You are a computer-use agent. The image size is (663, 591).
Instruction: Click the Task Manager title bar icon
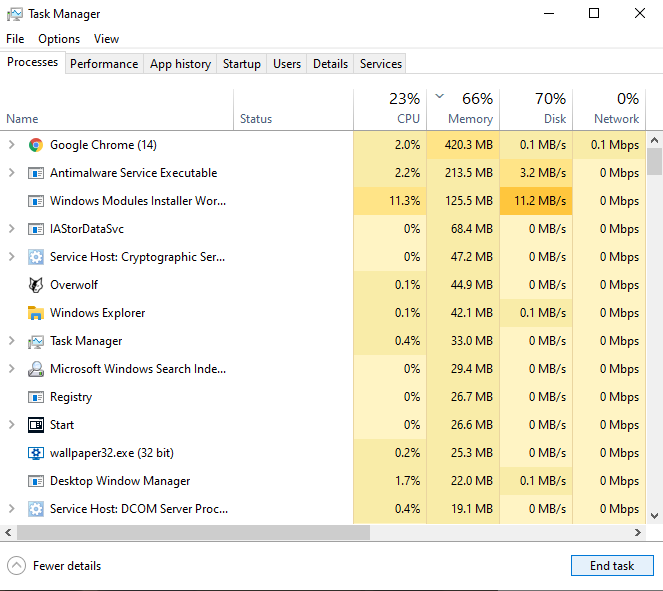(x=15, y=14)
